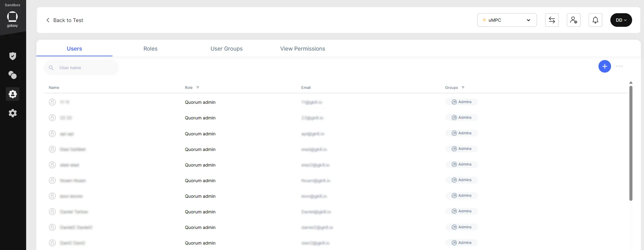Click the Role column header text
This screenshot has height=250, width=644.
189,88
